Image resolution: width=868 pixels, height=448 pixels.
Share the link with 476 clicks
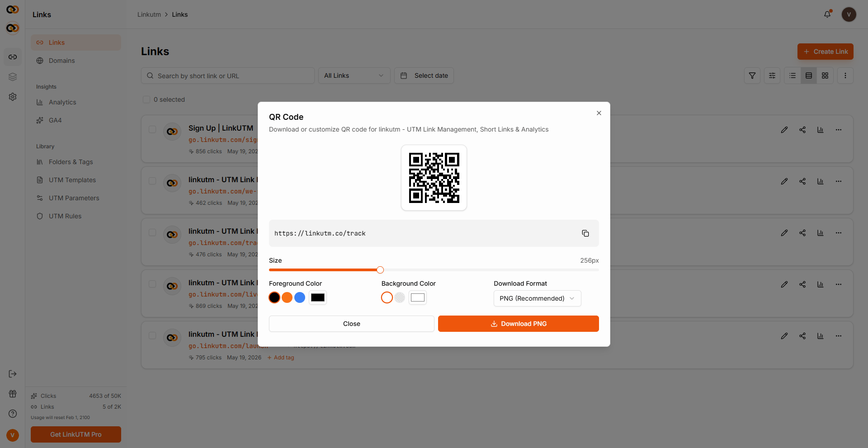click(802, 233)
